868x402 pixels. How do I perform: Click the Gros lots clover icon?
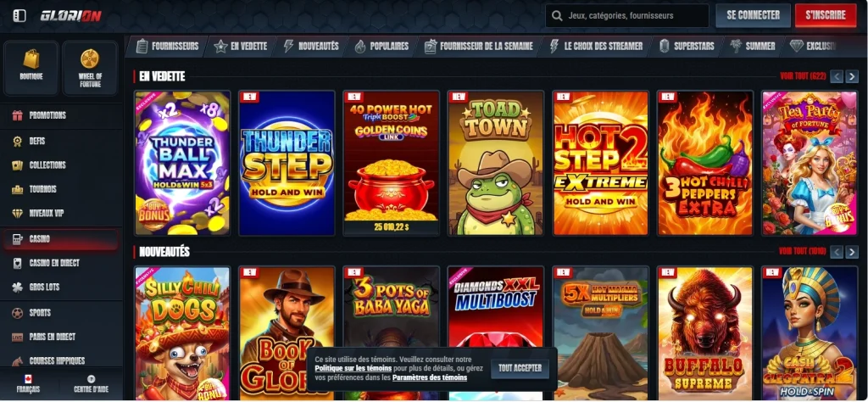click(18, 287)
